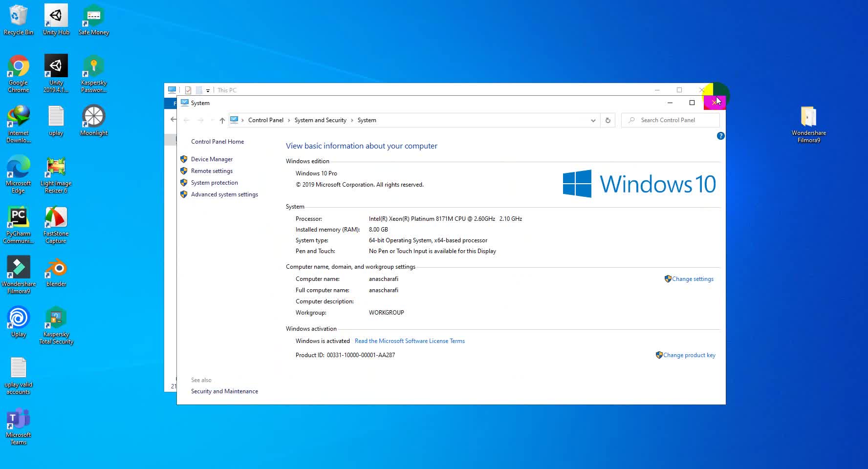The height and width of the screenshot is (469, 868).
Task: Expand the chevron after Control Panel breadcrumb
Action: coord(289,120)
